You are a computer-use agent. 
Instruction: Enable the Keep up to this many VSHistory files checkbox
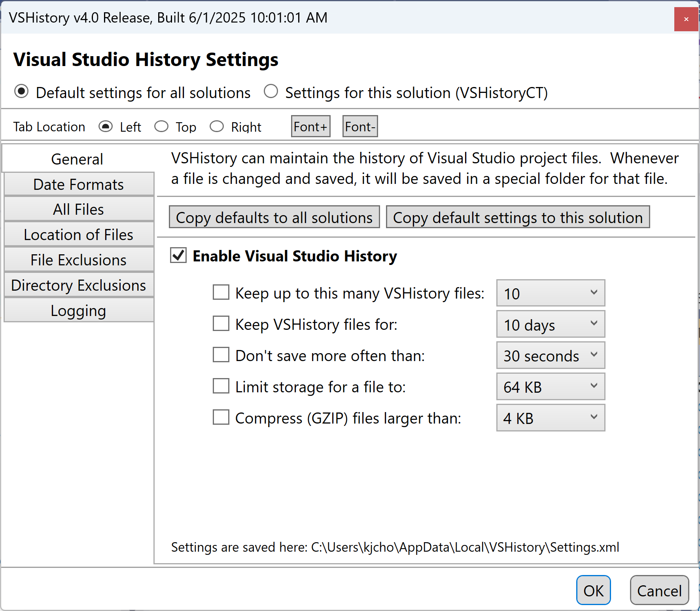pos(221,292)
